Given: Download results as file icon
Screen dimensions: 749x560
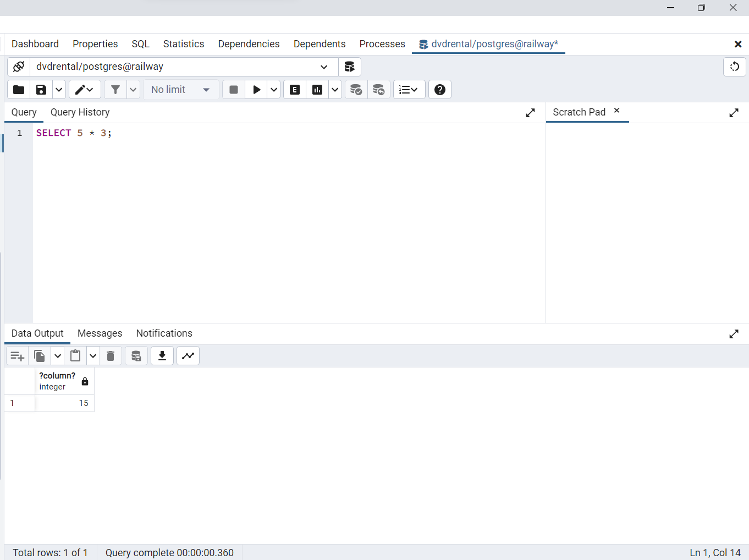Looking at the screenshot, I should (162, 356).
